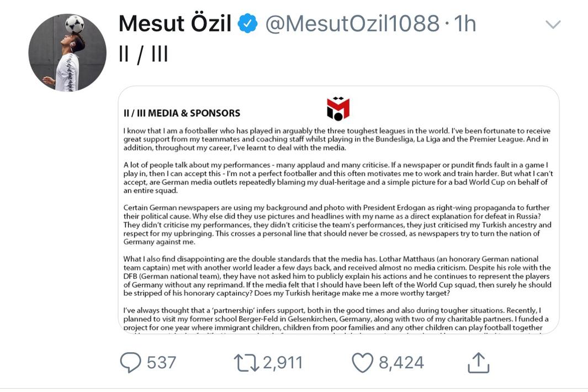This screenshot has width=588, height=392.
Task: Click the display name Mesut Özil
Action: tap(174, 24)
